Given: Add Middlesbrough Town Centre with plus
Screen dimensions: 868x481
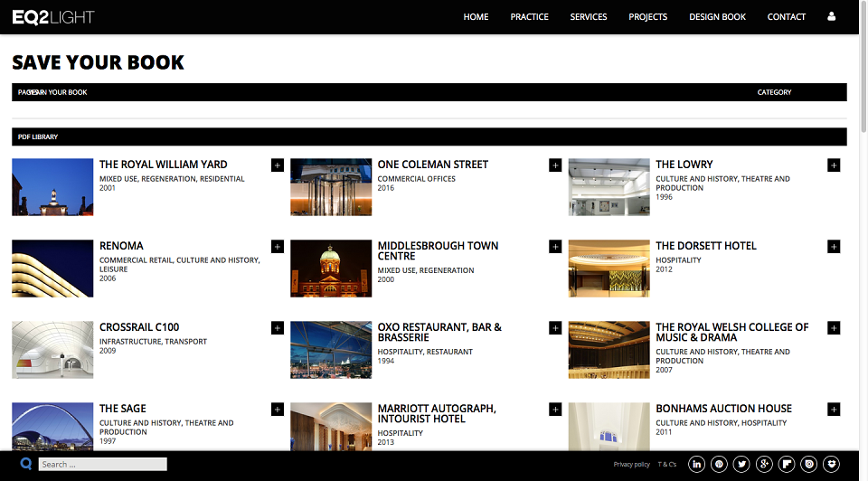Looking at the screenshot, I should click(x=555, y=246).
